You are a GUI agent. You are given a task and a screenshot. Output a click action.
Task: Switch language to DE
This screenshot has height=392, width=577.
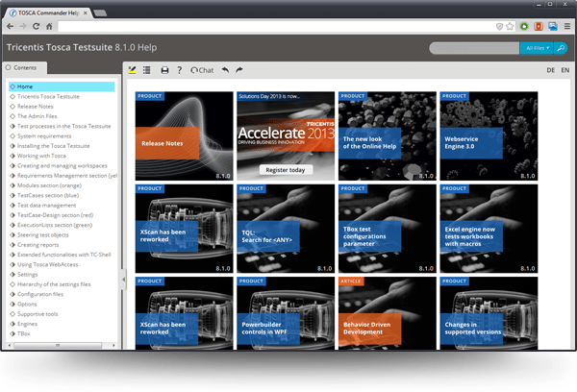point(550,70)
